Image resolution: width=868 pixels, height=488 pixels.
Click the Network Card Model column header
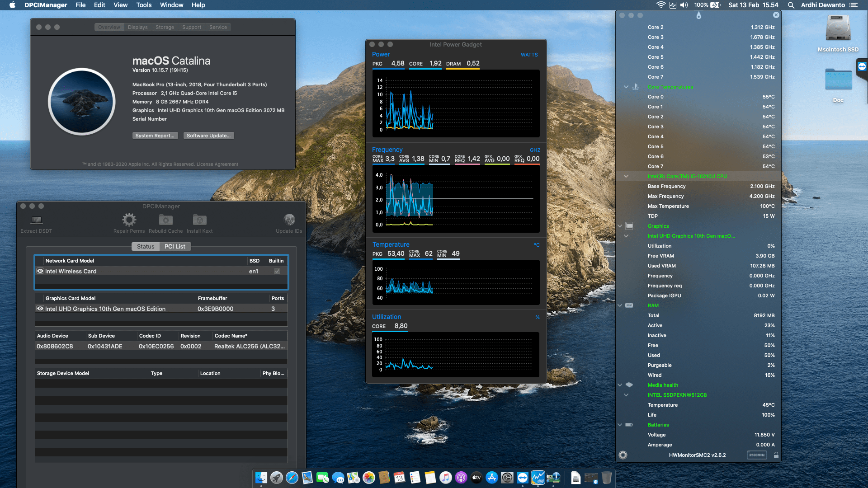click(146, 261)
